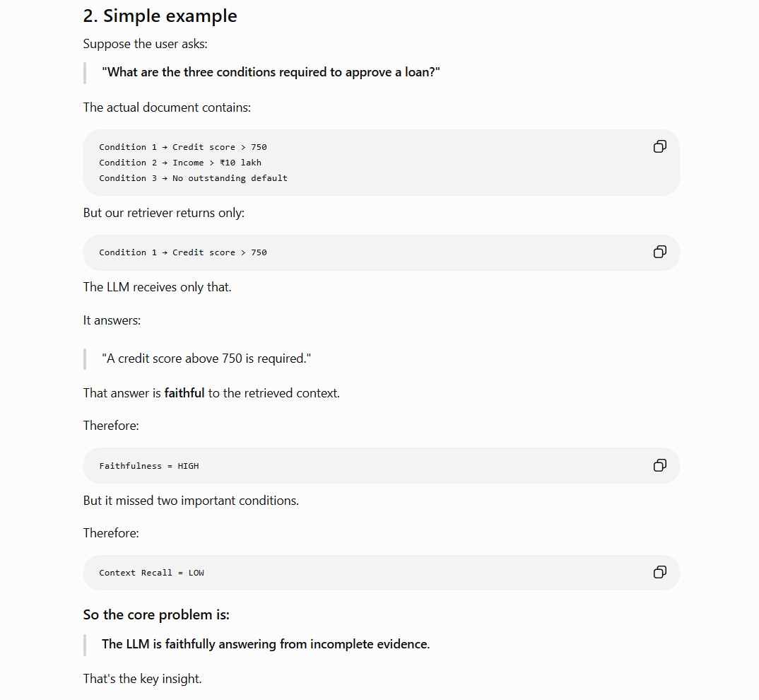
Task: Click the 'faithfully answering from incomplete evidence' quote
Action: (x=266, y=644)
